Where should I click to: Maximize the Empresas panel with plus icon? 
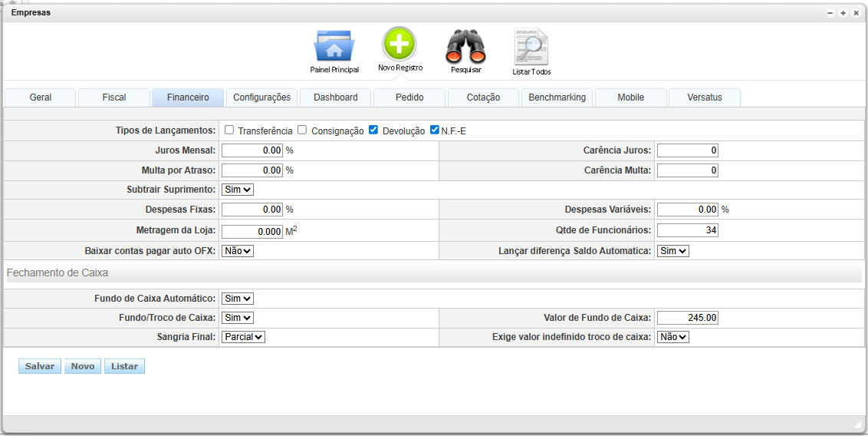click(x=843, y=13)
